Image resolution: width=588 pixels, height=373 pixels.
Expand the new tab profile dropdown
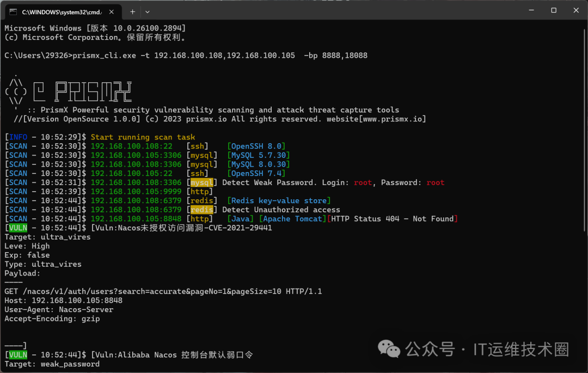pyautogui.click(x=148, y=12)
